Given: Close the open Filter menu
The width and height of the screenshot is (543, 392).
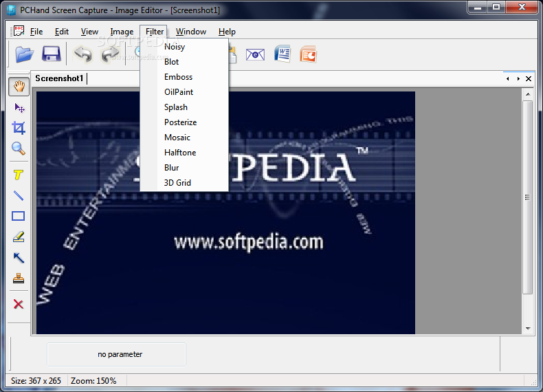Looking at the screenshot, I should (x=154, y=32).
